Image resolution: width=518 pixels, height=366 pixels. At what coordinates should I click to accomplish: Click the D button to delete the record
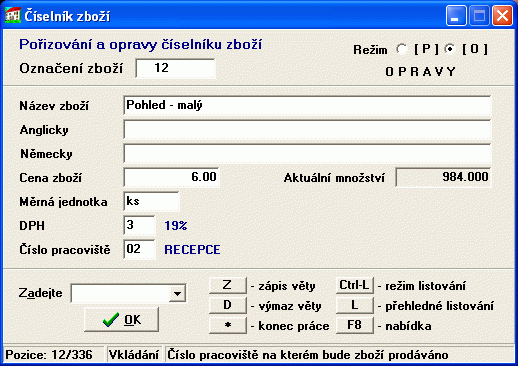click(x=228, y=305)
